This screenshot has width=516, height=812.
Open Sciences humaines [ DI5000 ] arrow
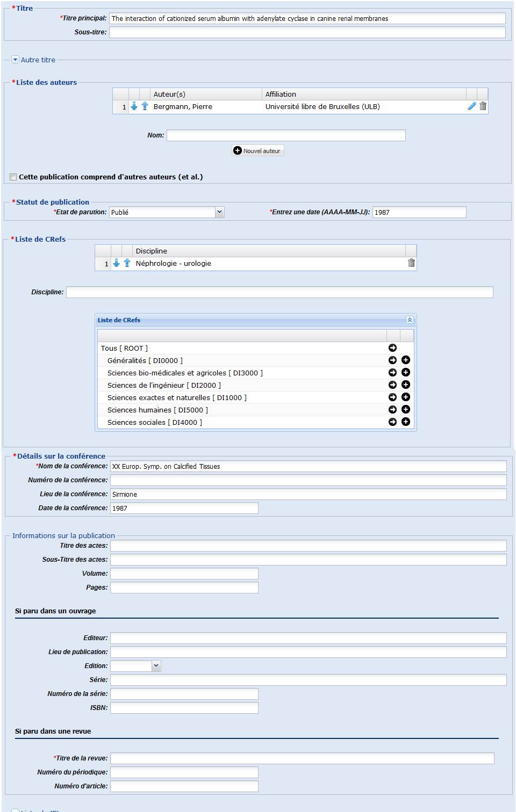point(392,410)
